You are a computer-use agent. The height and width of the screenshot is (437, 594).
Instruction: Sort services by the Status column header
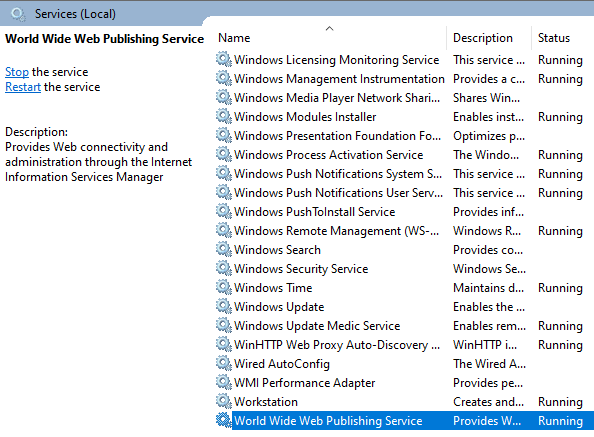point(554,38)
